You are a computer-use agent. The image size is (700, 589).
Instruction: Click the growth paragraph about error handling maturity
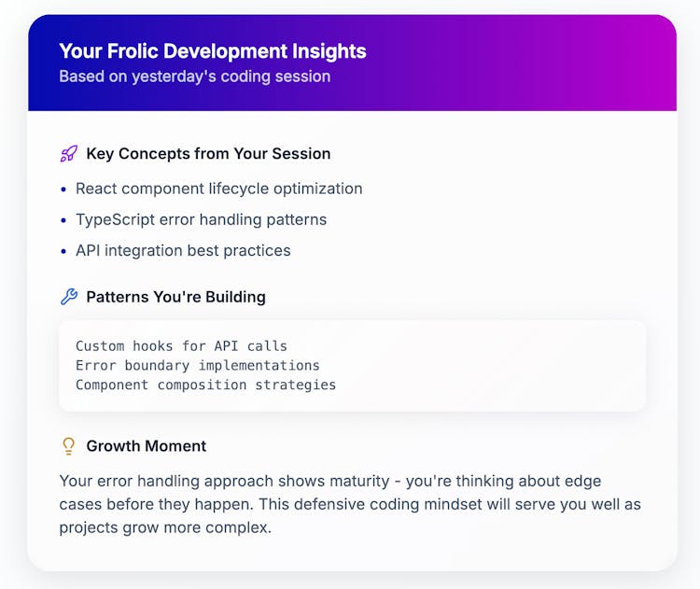[x=350, y=504]
